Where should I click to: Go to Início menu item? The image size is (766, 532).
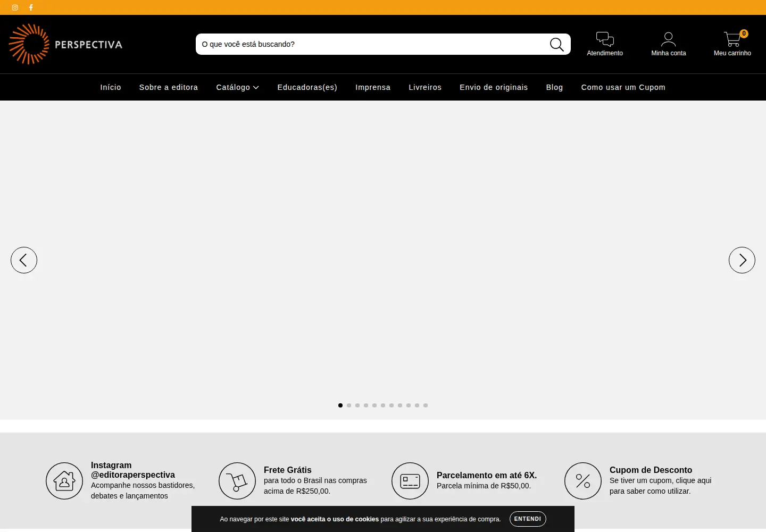(x=111, y=87)
